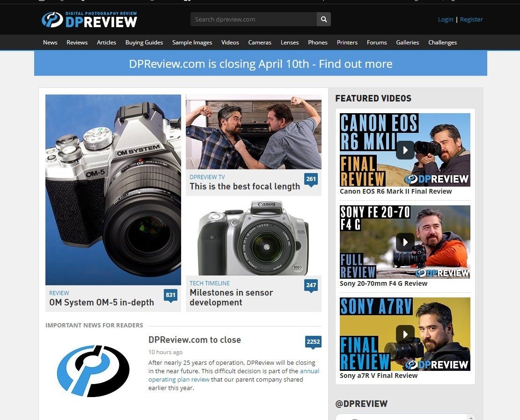
Task: Open the Cameras menu item
Action: click(x=260, y=43)
